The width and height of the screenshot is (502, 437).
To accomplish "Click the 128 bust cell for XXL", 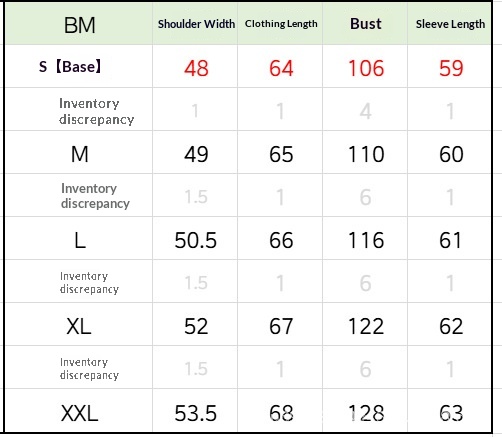I will point(366,413).
